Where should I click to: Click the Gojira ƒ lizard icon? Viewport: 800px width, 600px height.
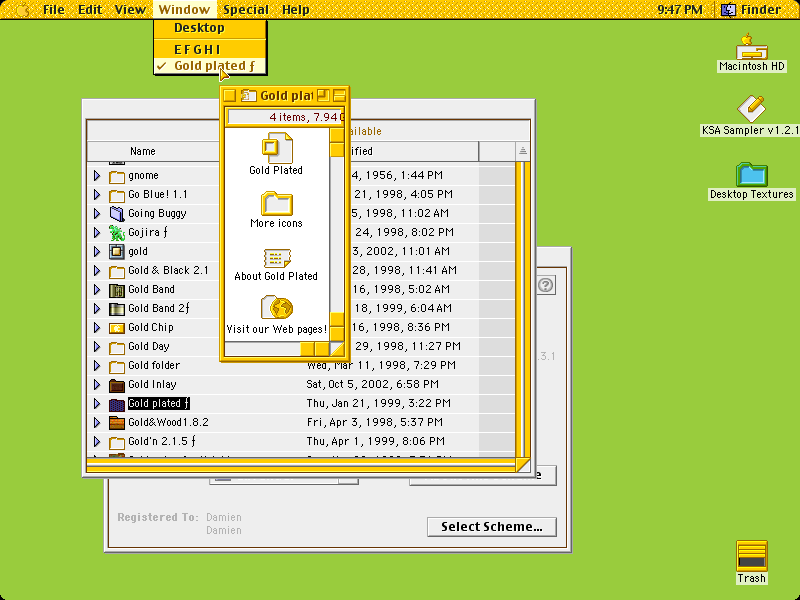(x=117, y=233)
